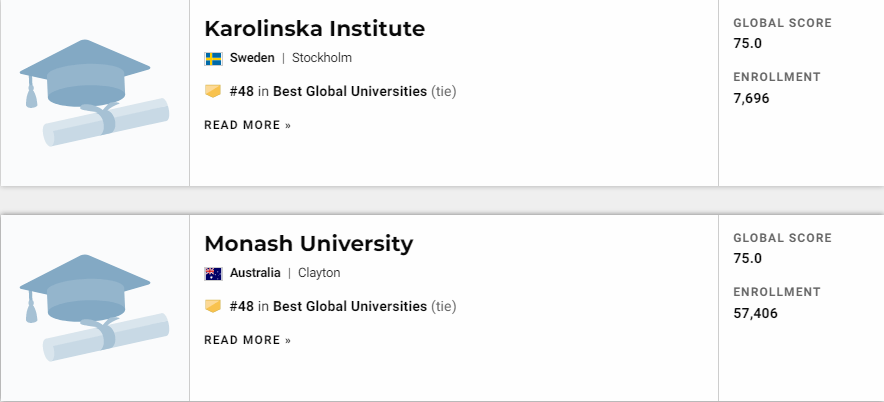This screenshot has width=884, height=402.
Task: Click the yellow ranking badge for Karolinska Institute
Action: coord(213,91)
